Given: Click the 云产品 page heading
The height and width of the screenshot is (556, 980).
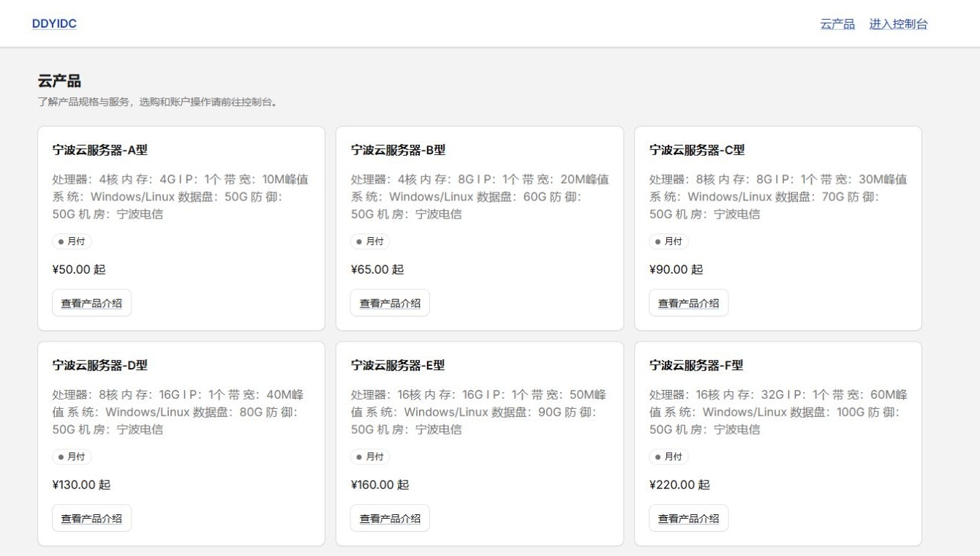Looking at the screenshot, I should coord(59,80).
